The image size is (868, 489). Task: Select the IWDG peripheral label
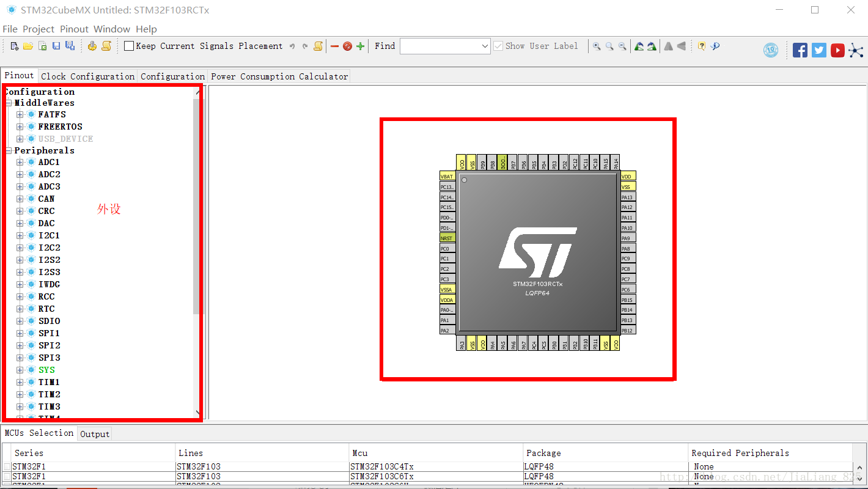pyautogui.click(x=49, y=284)
